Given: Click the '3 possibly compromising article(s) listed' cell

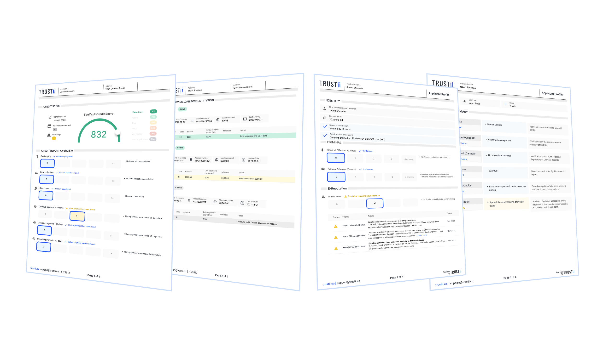Looking at the screenshot, I should [x=506, y=204].
